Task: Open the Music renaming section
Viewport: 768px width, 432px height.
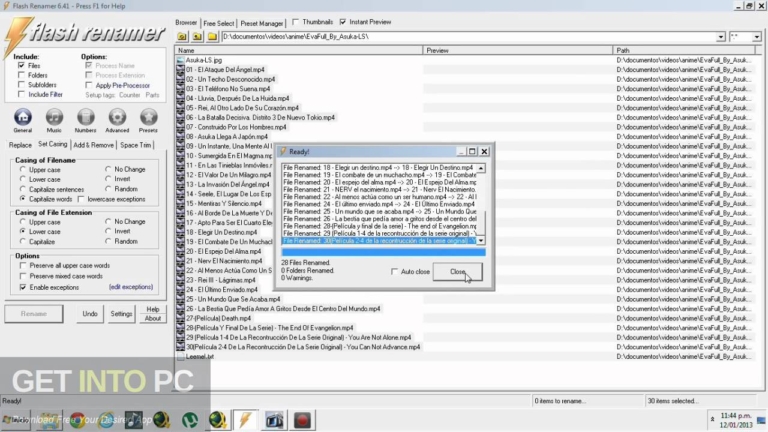Action: [x=54, y=118]
